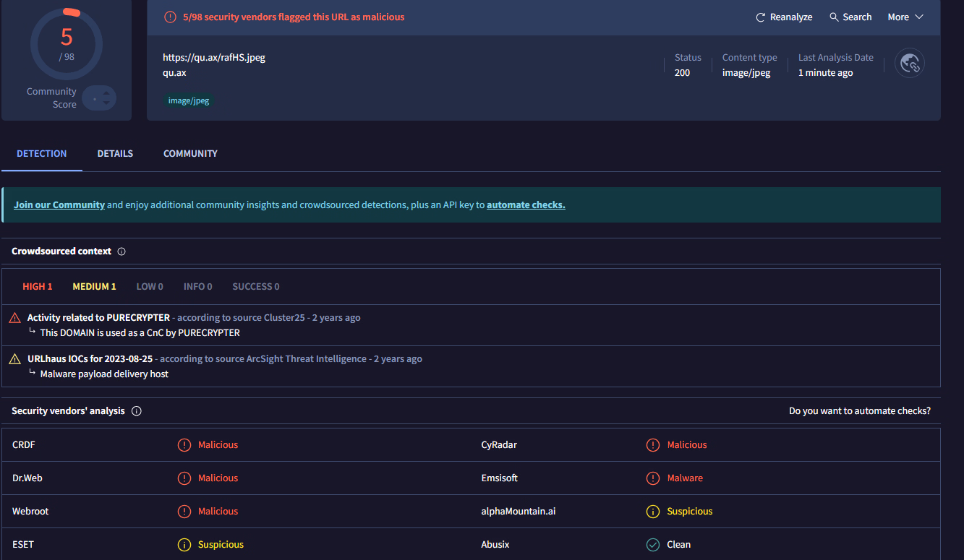Click the red warning icon for PURECRYPTER activity
The width and height of the screenshot is (964, 560).
[15, 318]
